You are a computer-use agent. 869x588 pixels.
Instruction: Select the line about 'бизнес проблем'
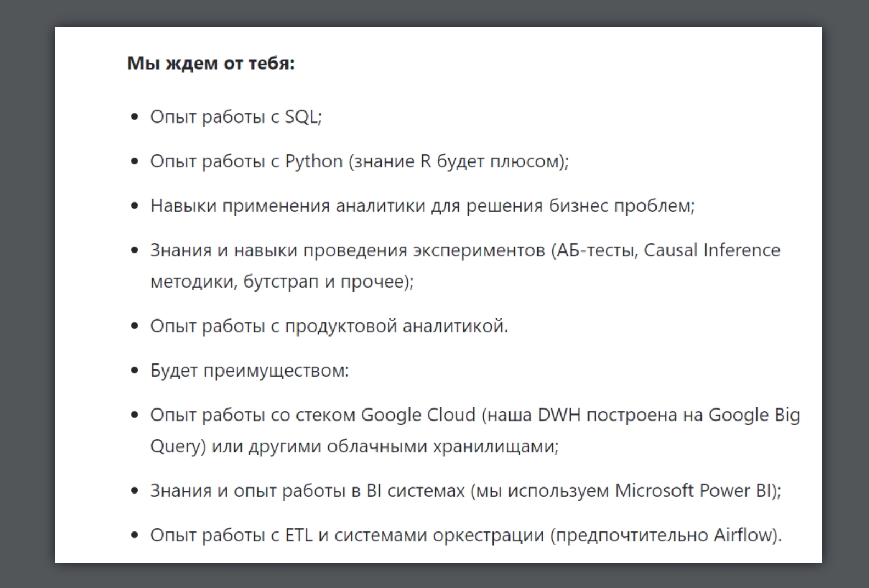(423, 206)
